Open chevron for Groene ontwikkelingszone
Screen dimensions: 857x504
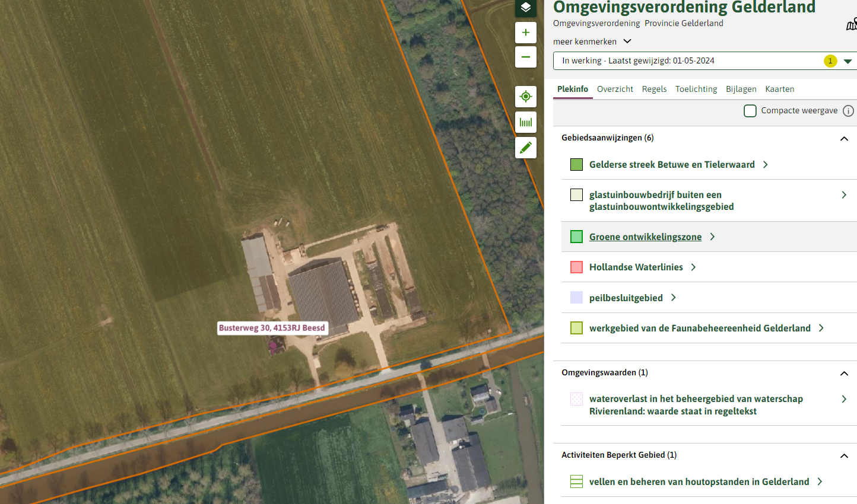[712, 237]
